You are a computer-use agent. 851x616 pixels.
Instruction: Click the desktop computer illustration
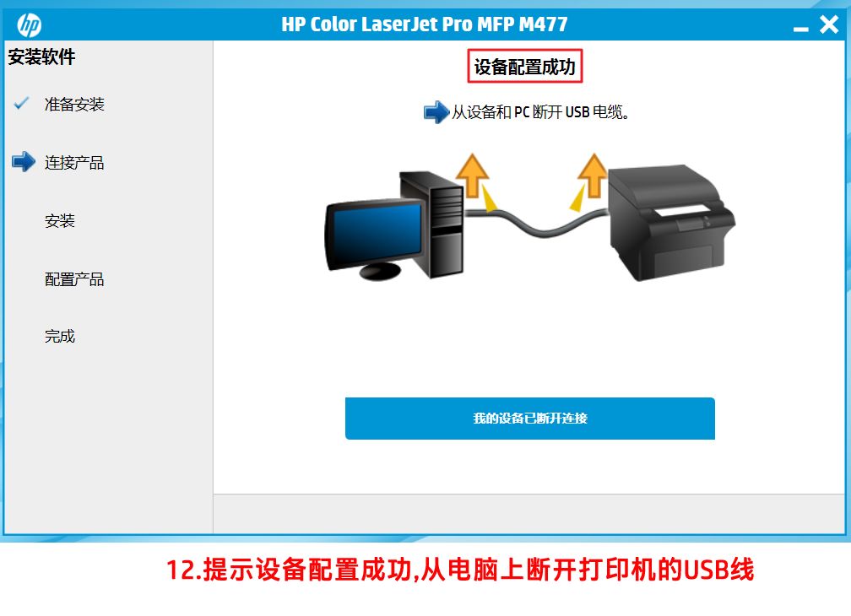pyautogui.click(x=394, y=225)
